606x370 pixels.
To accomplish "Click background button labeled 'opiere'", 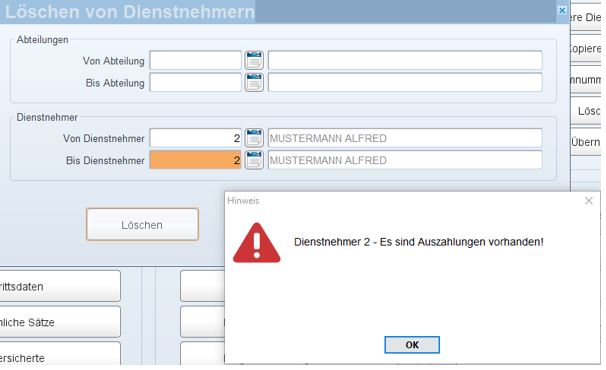I will click(586, 49).
